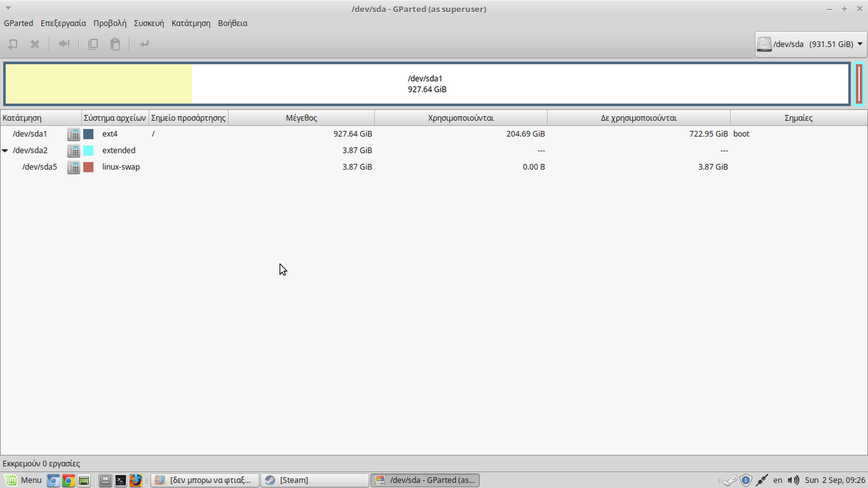Click the ext4 filesystem color swatch
Image resolution: width=868 pixels, height=488 pixels.
point(88,134)
